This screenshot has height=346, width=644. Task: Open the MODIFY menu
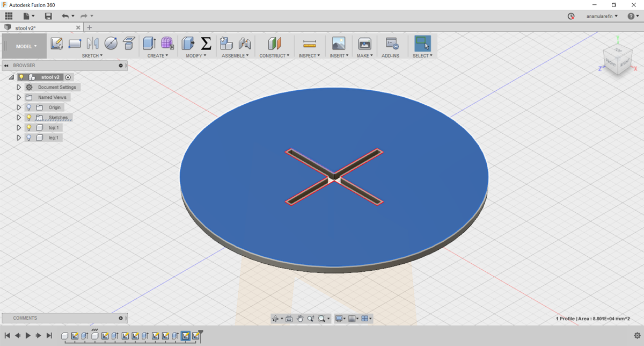coord(196,56)
